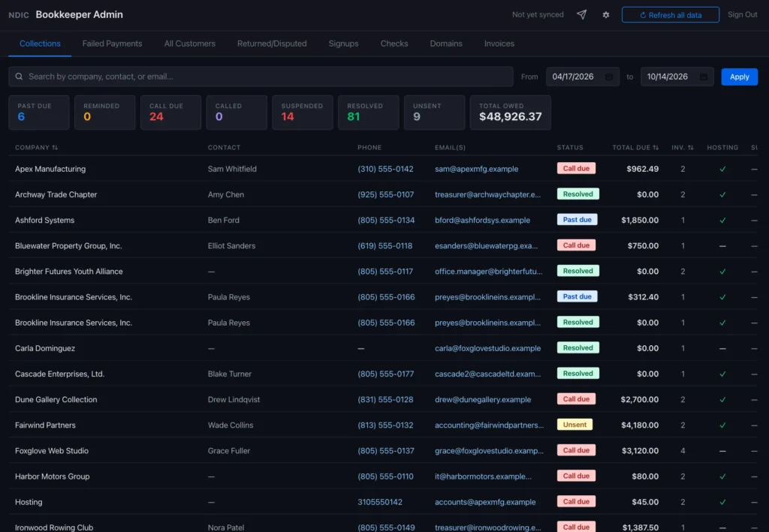Select the Harbor Motors Group company name
The height and width of the screenshot is (532, 769).
coord(52,476)
